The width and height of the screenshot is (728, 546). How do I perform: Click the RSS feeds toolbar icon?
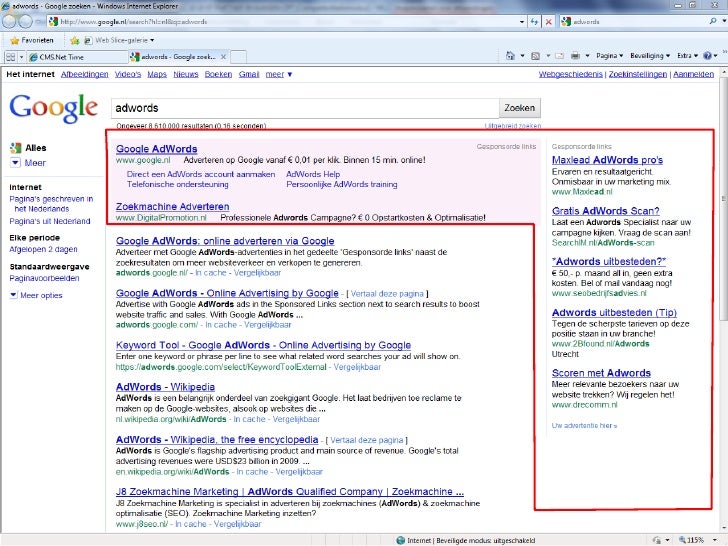click(535, 56)
